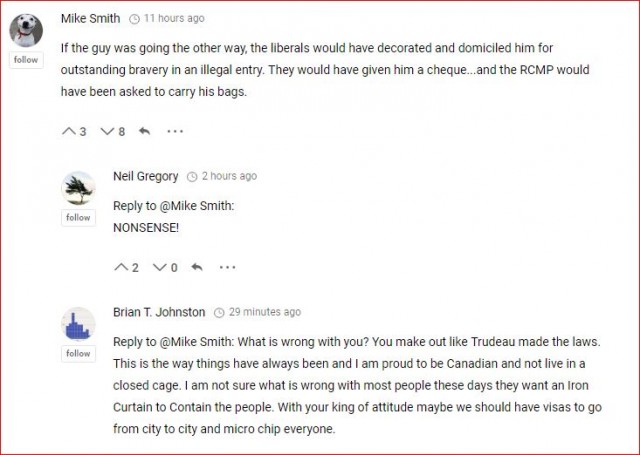Downvote Mike Smith's comment

(x=107, y=131)
